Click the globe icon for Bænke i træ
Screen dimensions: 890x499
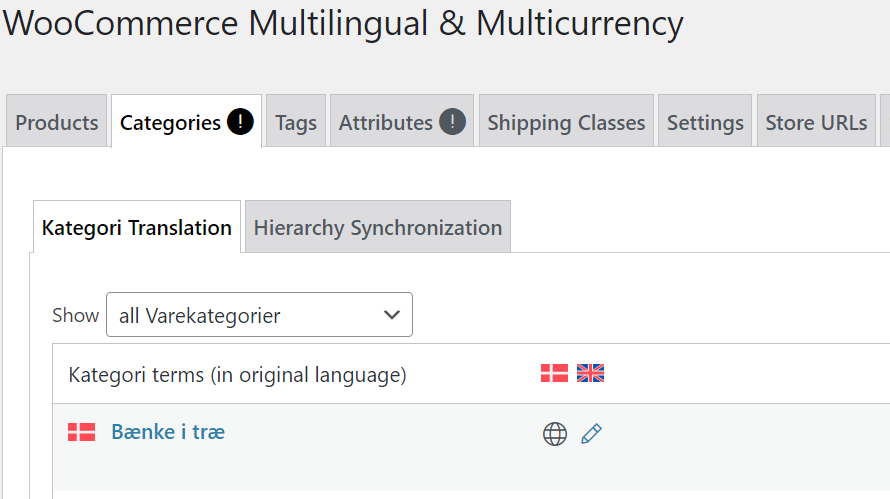555,434
